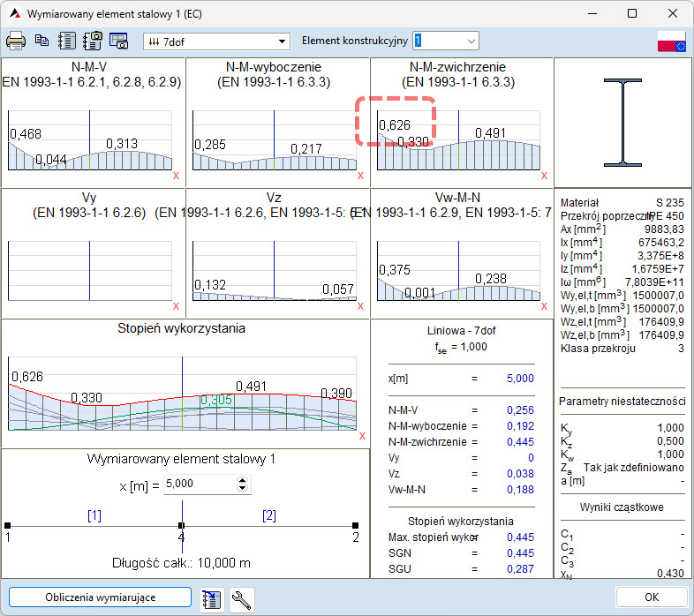
Task: Click the N-M-wyboczenie value 0,192
Action: tap(520, 426)
